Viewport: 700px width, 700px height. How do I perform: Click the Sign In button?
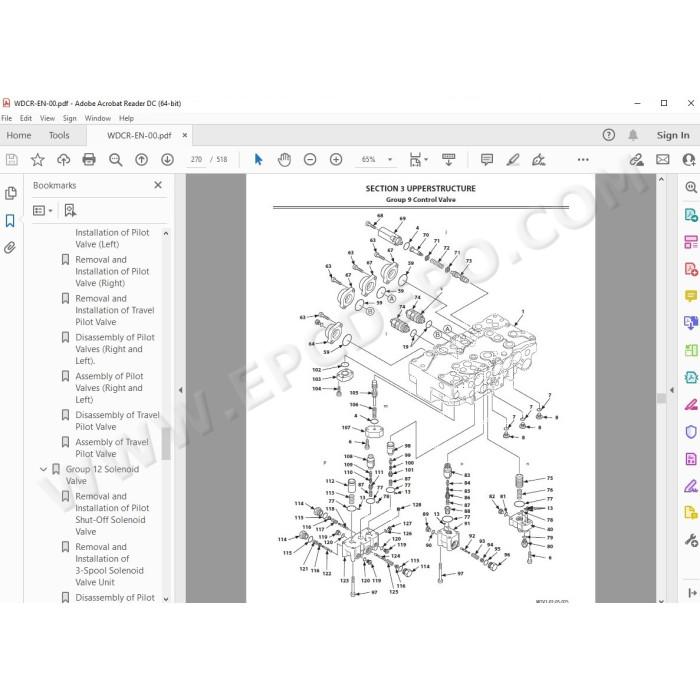(673, 135)
